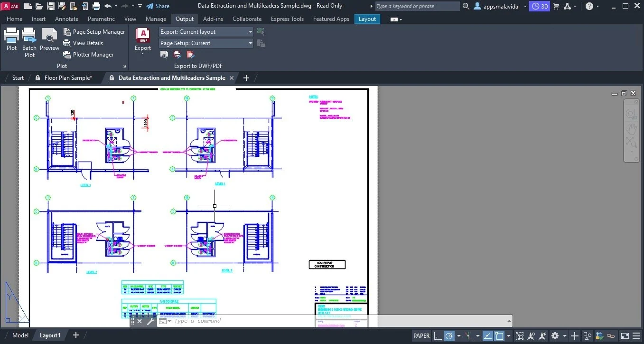
Task: Open DWF export options icon
Action: [177, 55]
